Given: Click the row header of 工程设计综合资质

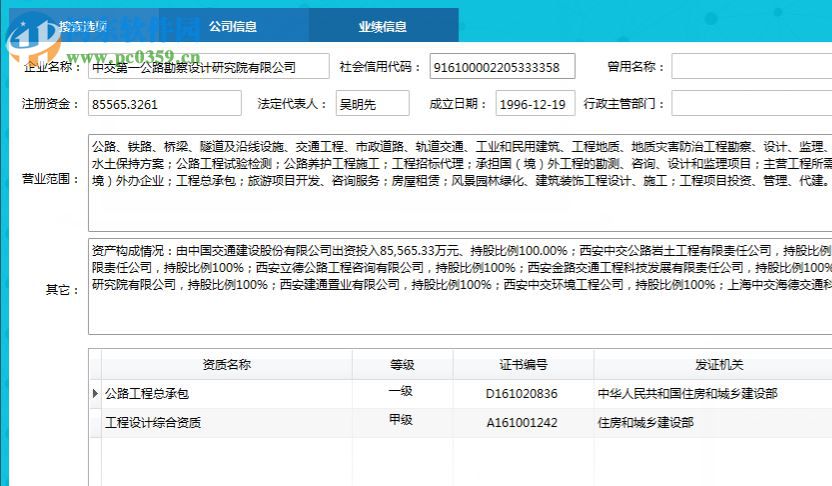Looking at the screenshot, I should tap(95, 423).
